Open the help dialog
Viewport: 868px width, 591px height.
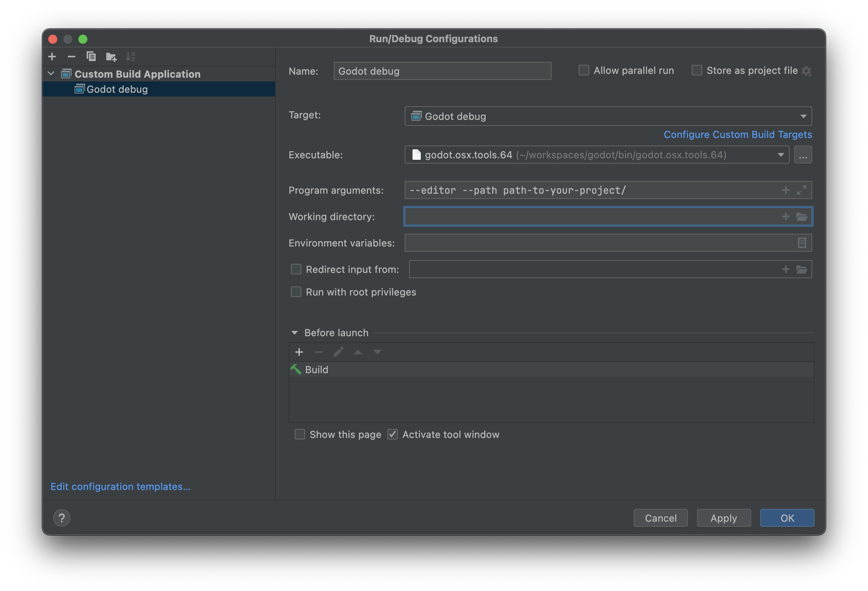[62, 518]
